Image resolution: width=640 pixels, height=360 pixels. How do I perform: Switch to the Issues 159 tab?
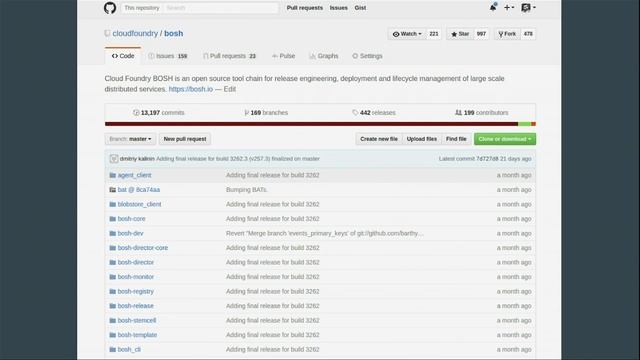point(168,56)
